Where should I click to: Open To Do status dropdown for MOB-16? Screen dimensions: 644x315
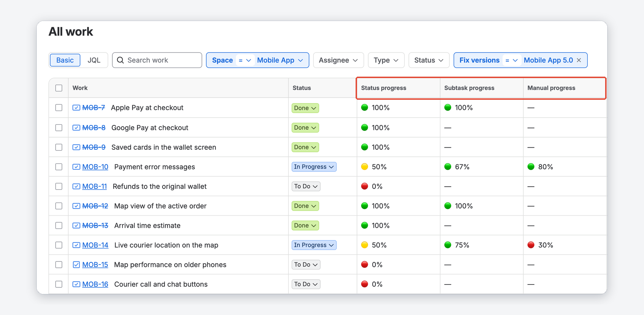[306, 284]
